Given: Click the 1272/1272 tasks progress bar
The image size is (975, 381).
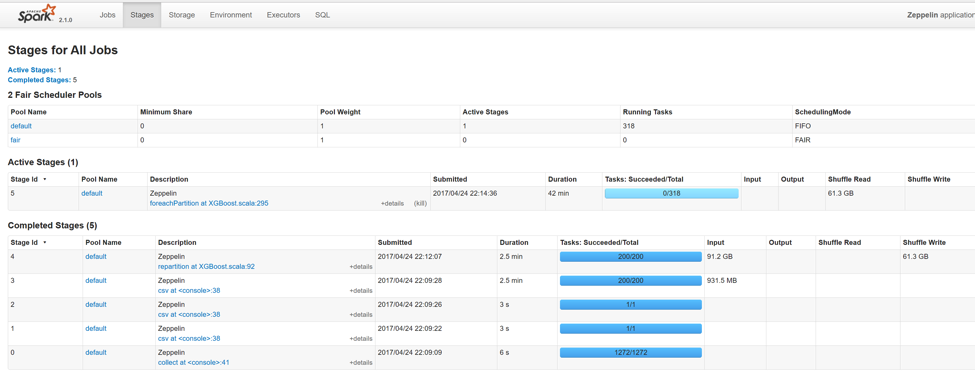Looking at the screenshot, I should (631, 353).
